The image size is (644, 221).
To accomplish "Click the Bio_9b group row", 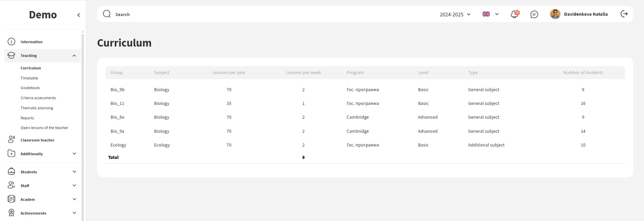I will (117, 90).
